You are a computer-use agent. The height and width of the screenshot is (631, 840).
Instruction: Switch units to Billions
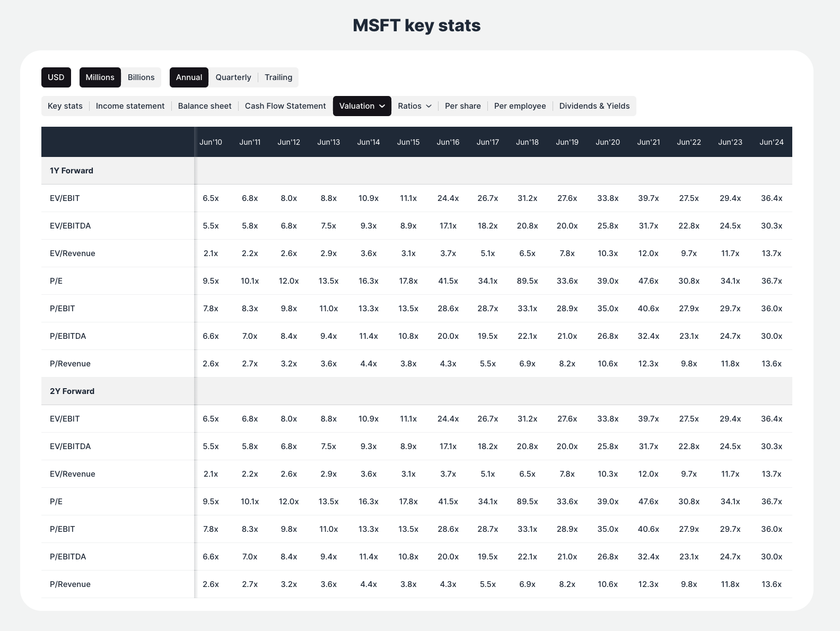(x=141, y=77)
